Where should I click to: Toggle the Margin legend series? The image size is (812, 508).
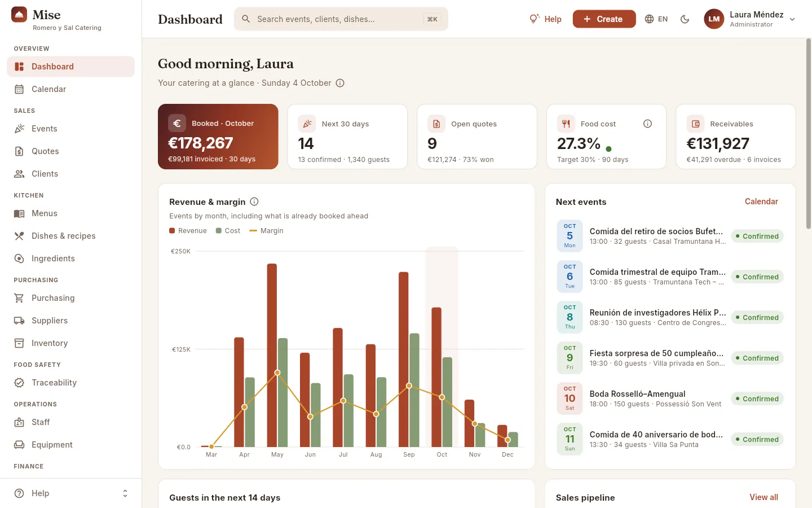click(x=267, y=231)
